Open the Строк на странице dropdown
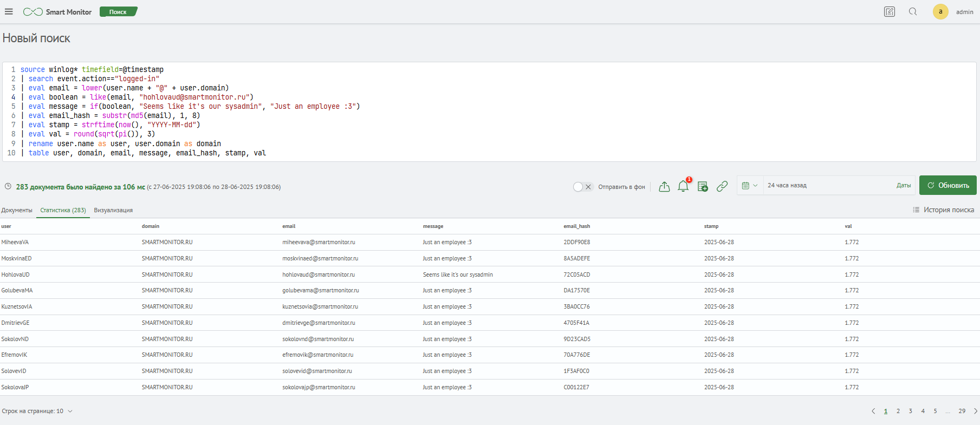Viewport: 980px width, 425px height. [x=37, y=411]
